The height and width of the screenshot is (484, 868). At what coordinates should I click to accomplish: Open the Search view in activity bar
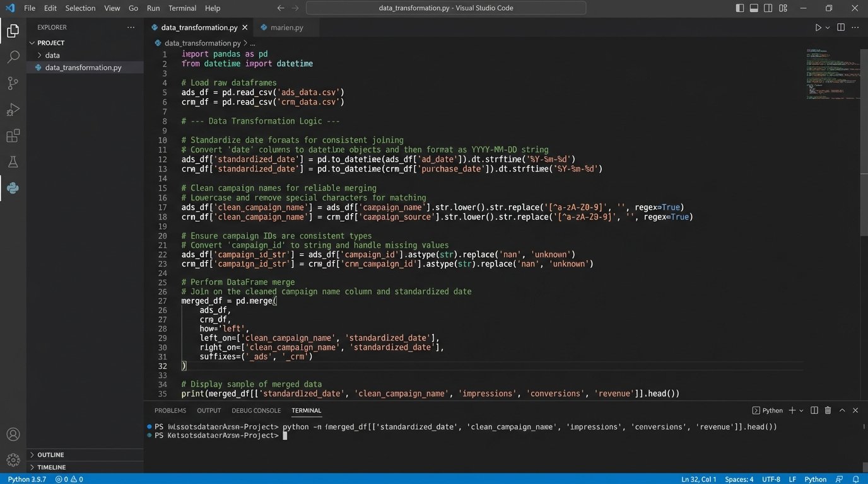(13, 57)
